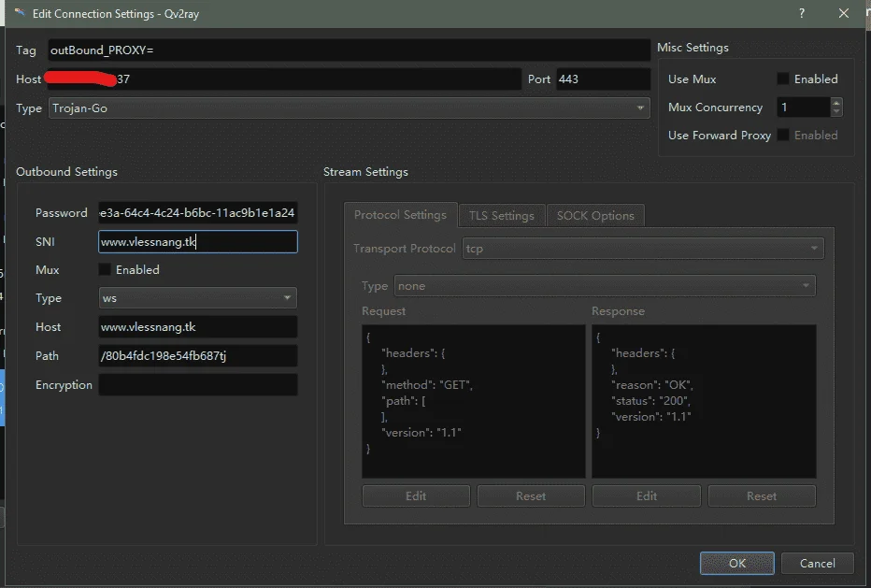Click the "Mux Concurrency" label

(716, 108)
